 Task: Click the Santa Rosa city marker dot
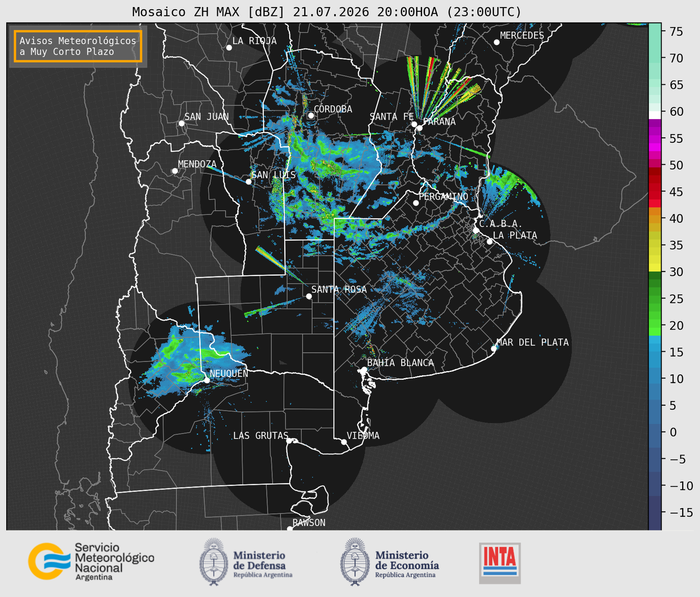309,296
